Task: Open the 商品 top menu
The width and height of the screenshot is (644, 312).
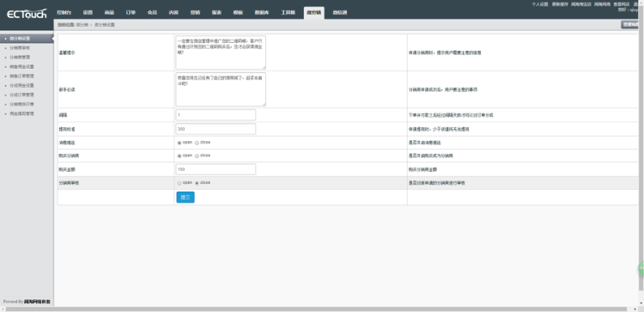Action: 109,13
